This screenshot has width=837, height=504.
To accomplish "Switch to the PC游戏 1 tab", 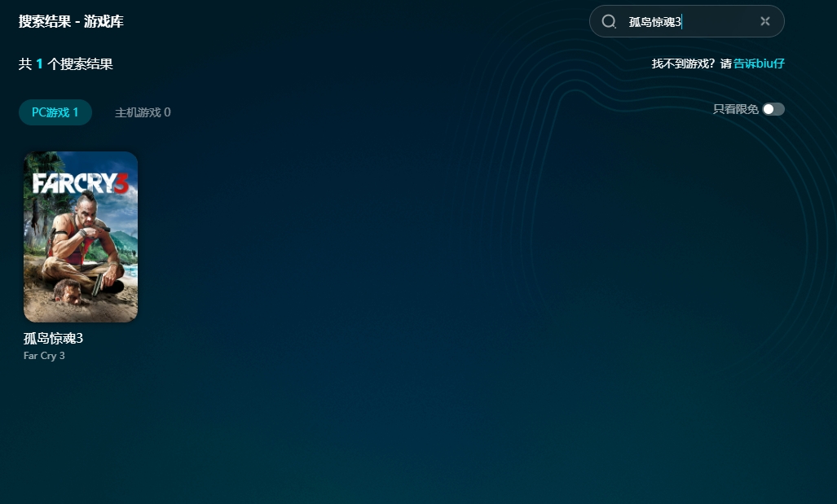I will point(55,112).
